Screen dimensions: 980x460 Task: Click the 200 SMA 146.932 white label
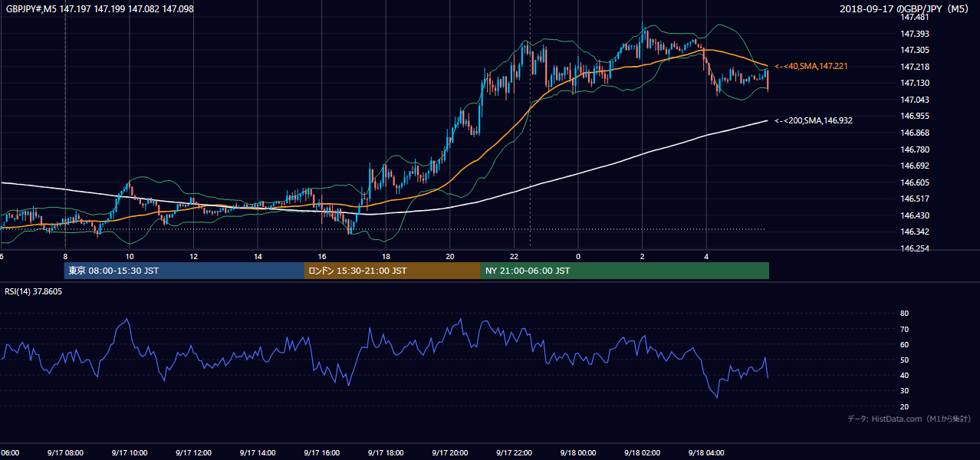pos(813,120)
